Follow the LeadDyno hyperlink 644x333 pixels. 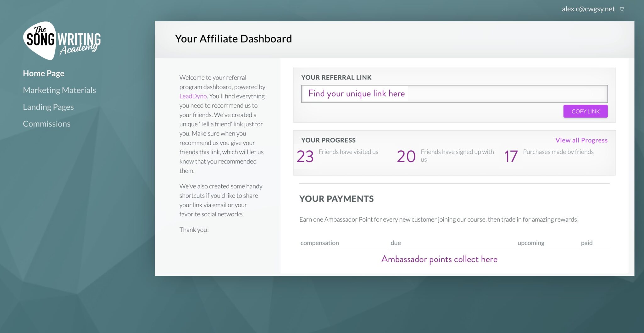(x=193, y=96)
